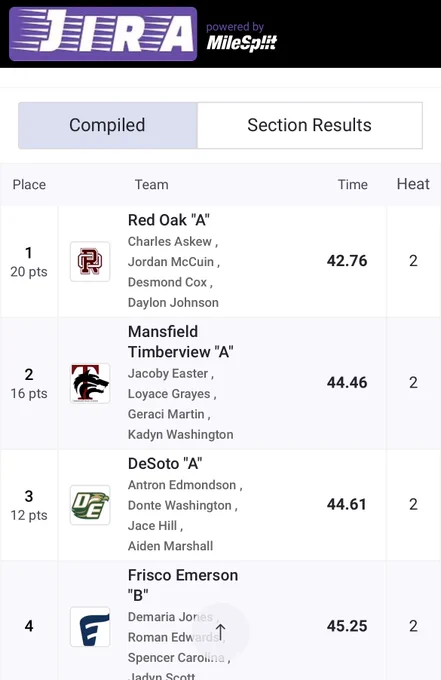Tap the DeSoto eagle team logo
The height and width of the screenshot is (680, 441).
(x=90, y=505)
